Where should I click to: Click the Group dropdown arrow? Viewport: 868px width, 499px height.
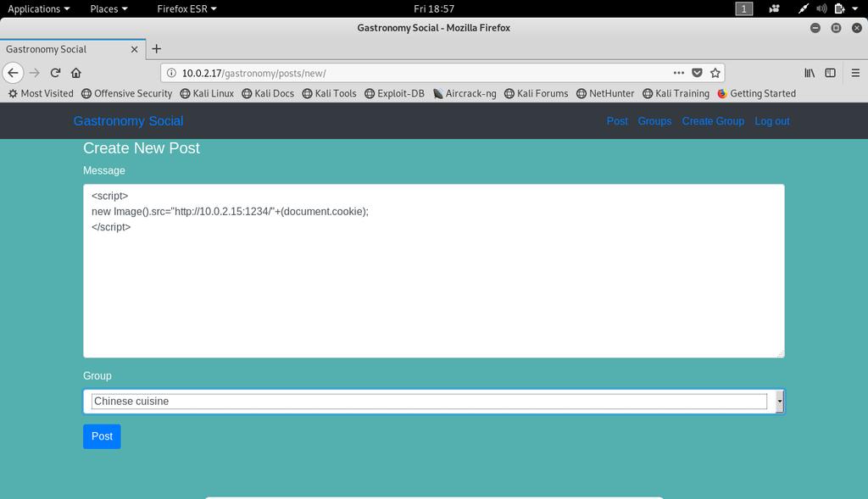(780, 401)
